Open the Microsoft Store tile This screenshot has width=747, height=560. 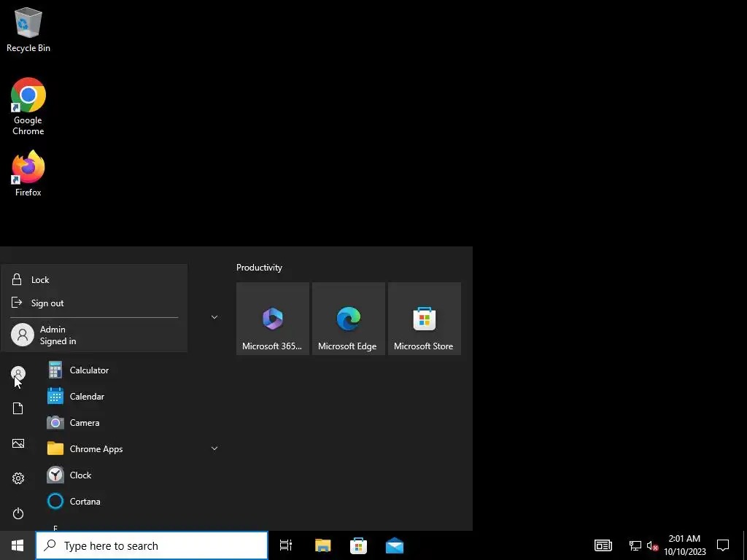click(424, 319)
